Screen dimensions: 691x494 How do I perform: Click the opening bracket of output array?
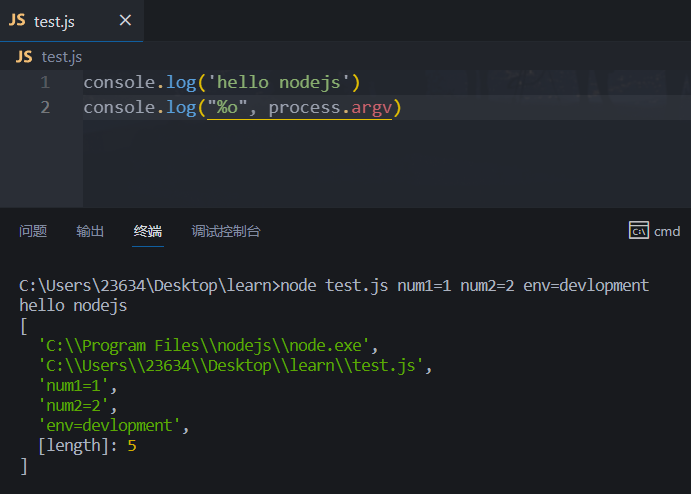[x=24, y=327]
